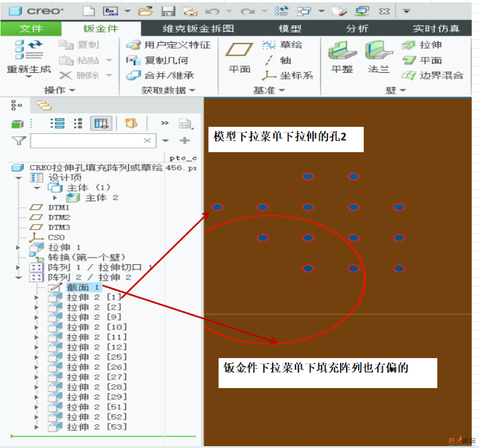Viewport: 479px width, 448px height.
Task: Click the filter funnel icon
Action: coord(19,141)
